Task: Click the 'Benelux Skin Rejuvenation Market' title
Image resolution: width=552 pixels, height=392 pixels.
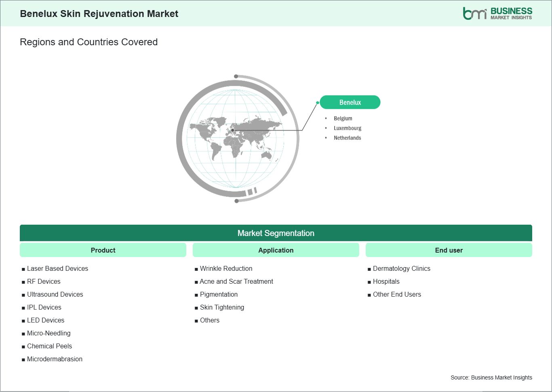Action: (x=99, y=14)
